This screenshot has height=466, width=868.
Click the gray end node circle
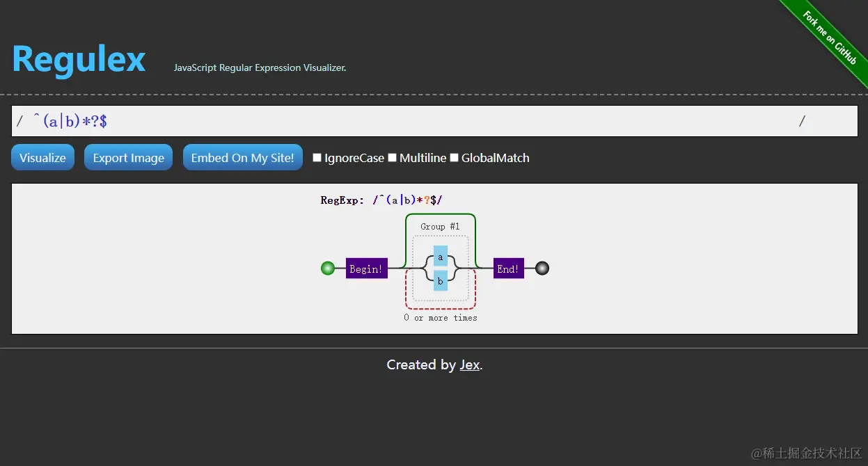click(542, 268)
